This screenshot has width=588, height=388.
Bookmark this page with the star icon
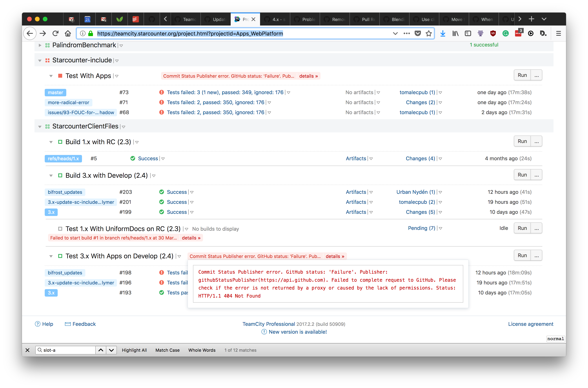tap(428, 33)
